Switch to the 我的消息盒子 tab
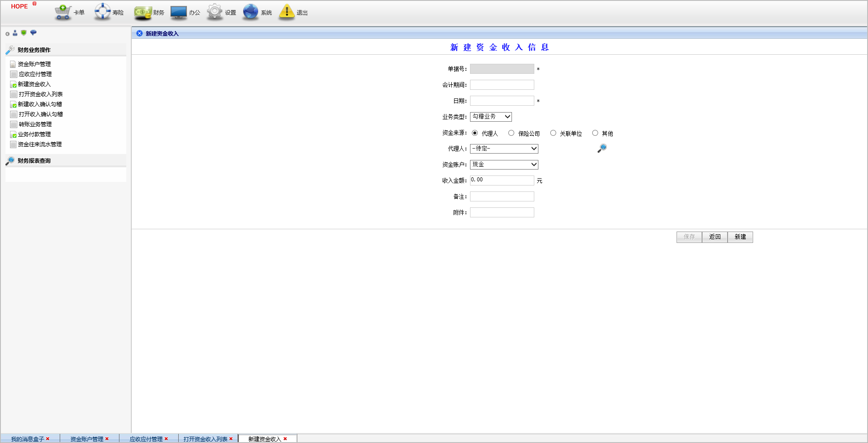 pos(27,439)
